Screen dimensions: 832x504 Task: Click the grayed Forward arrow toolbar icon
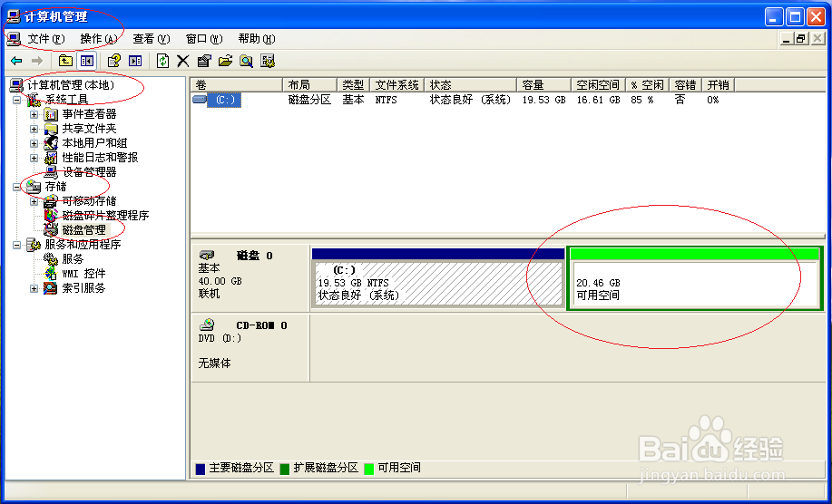37,61
